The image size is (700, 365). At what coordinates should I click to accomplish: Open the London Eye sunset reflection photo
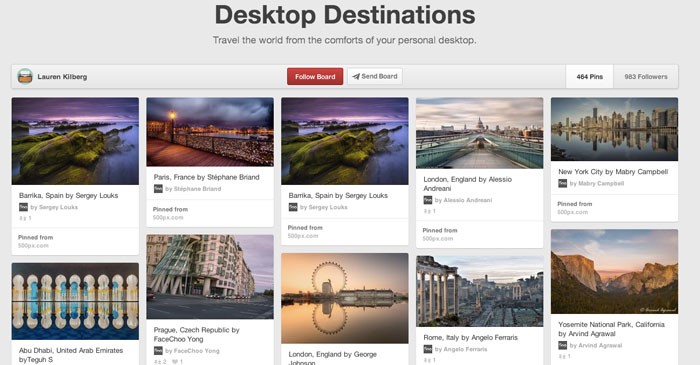click(345, 298)
